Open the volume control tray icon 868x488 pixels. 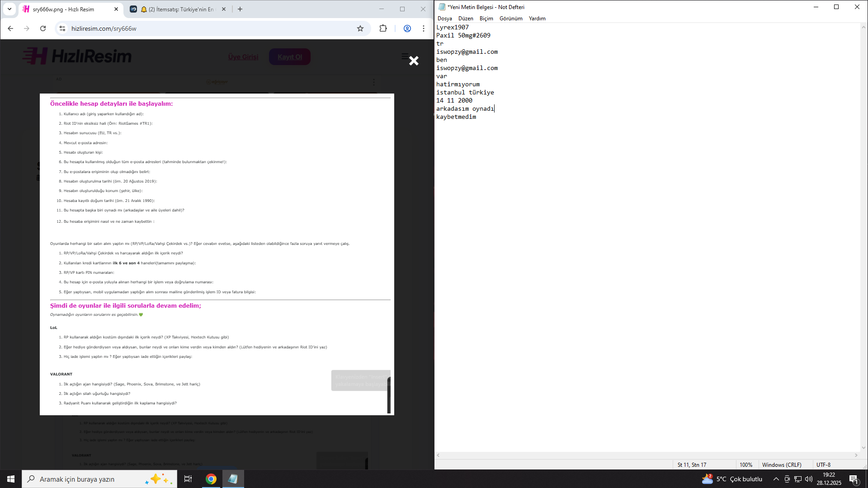pos(809,479)
